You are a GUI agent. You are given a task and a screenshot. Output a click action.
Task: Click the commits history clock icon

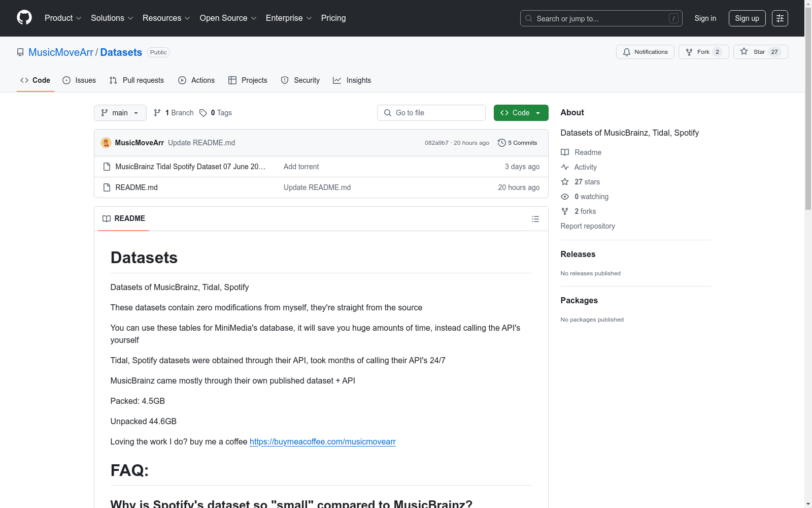pos(502,143)
